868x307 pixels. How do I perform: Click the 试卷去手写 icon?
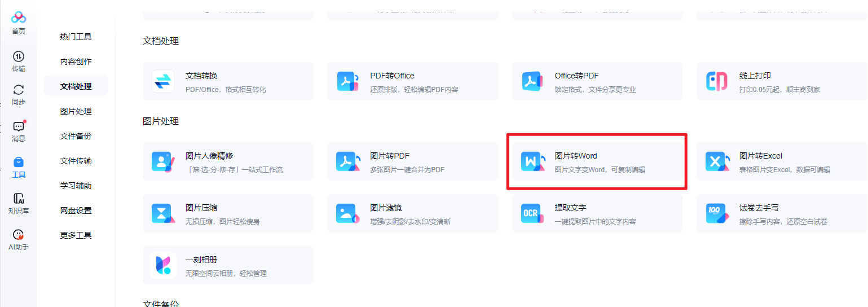coord(717,213)
